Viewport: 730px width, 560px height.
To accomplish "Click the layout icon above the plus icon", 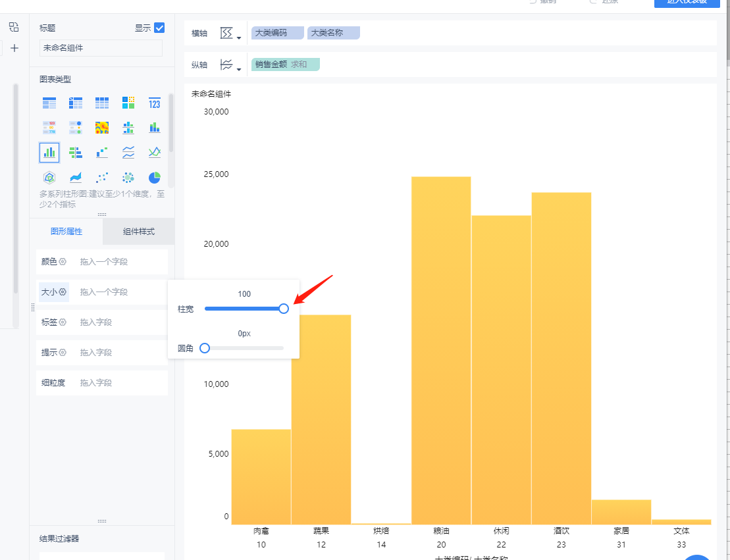I will 14,27.
